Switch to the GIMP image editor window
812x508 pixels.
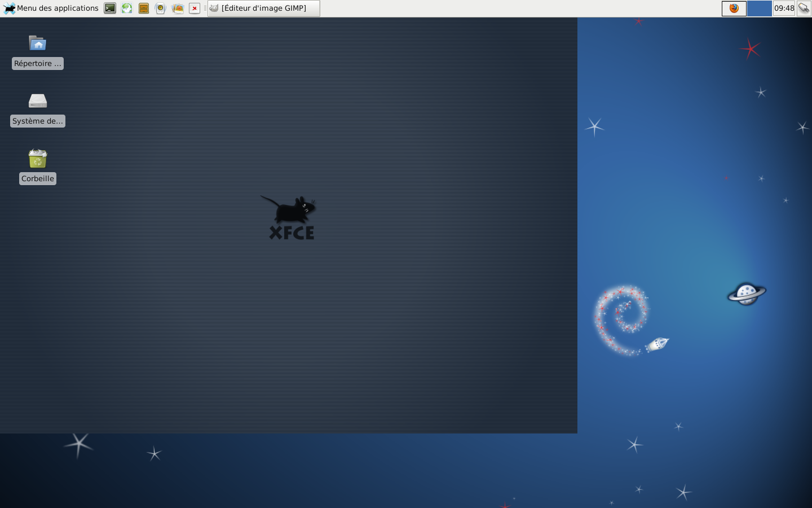(264, 8)
